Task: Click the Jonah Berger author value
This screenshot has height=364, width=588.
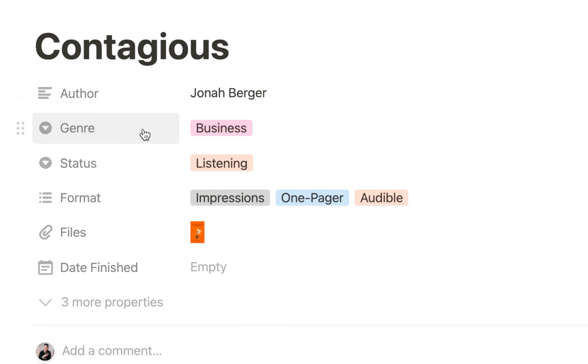Action: pos(228,93)
